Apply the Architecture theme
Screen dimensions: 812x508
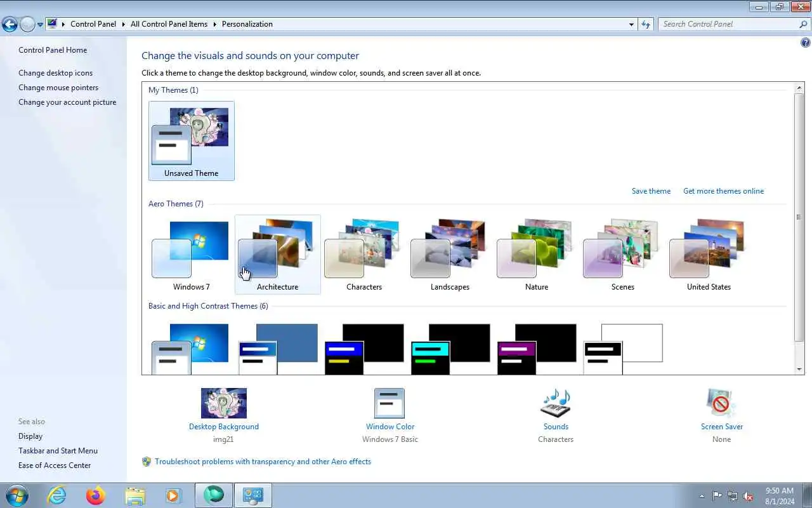(x=277, y=255)
